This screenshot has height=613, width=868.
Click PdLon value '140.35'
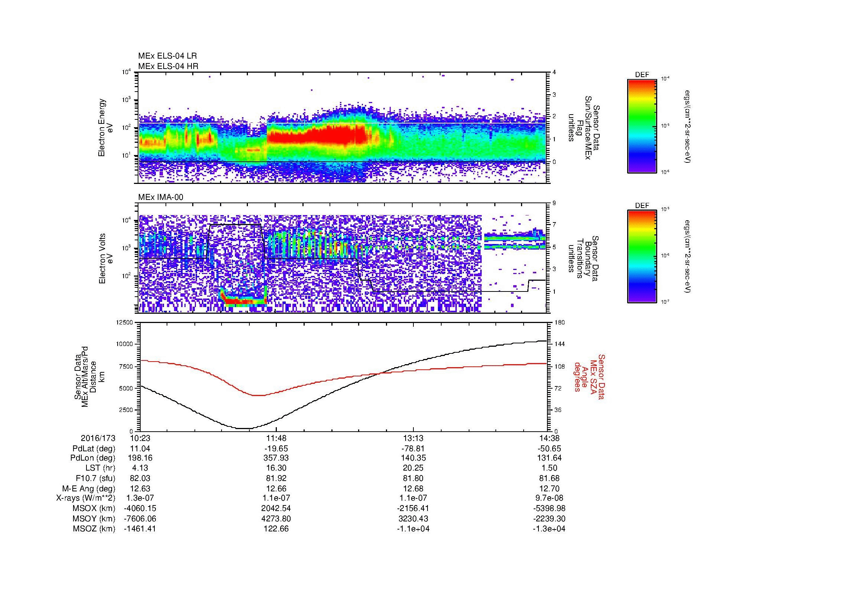coord(413,458)
